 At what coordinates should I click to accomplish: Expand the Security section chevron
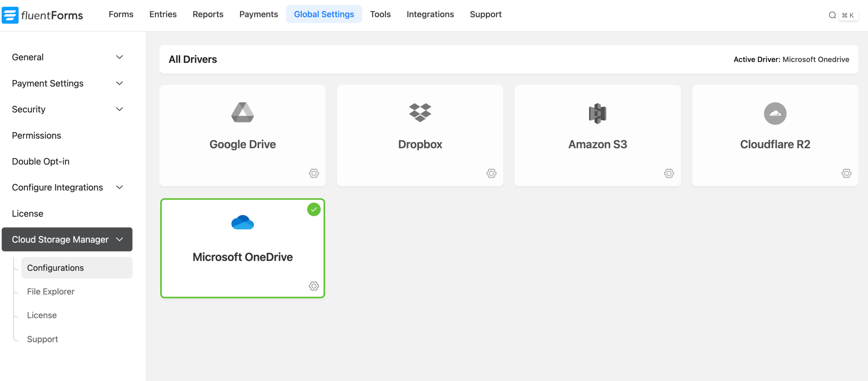(x=119, y=109)
